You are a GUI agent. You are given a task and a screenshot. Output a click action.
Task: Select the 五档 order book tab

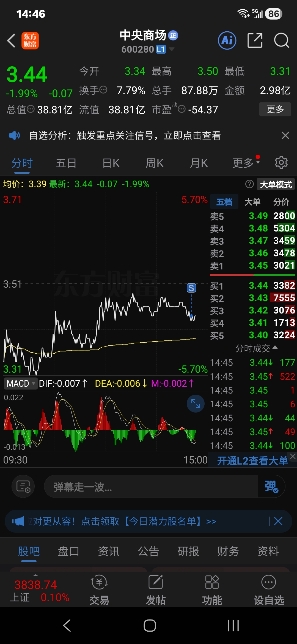(224, 202)
